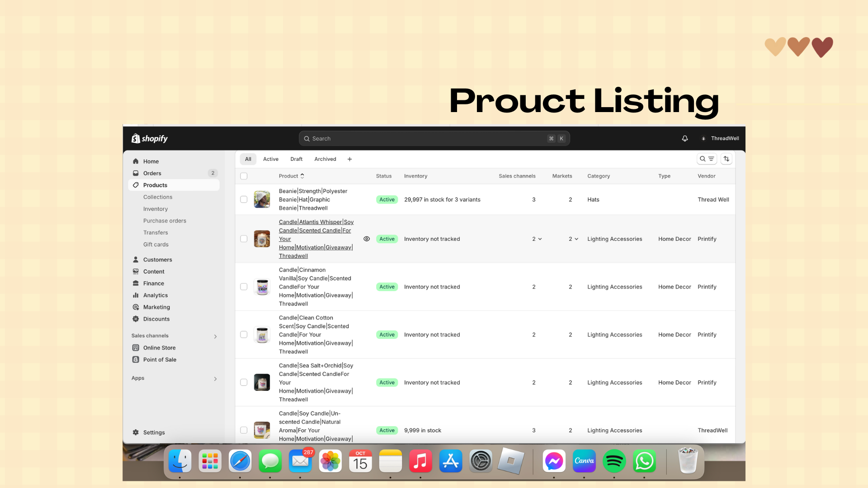Open Canva from the dock
The width and height of the screenshot is (868, 488).
[584, 461]
